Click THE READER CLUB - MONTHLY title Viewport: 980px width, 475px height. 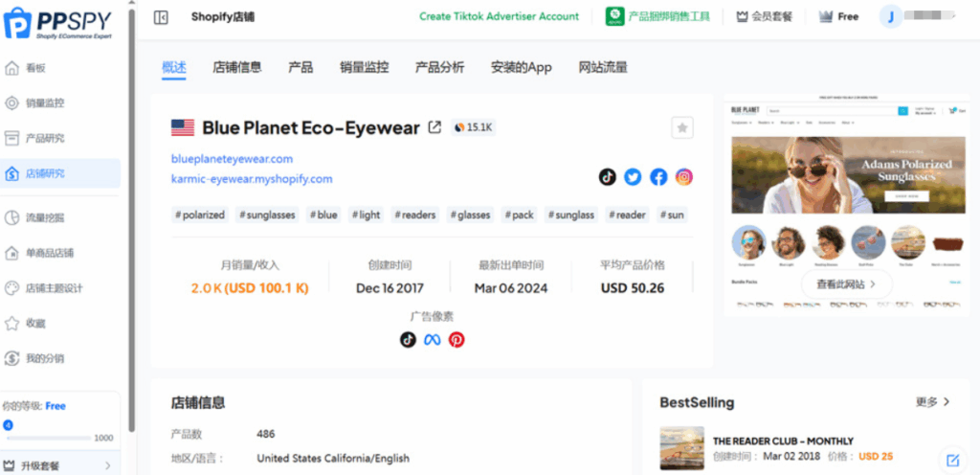click(783, 441)
